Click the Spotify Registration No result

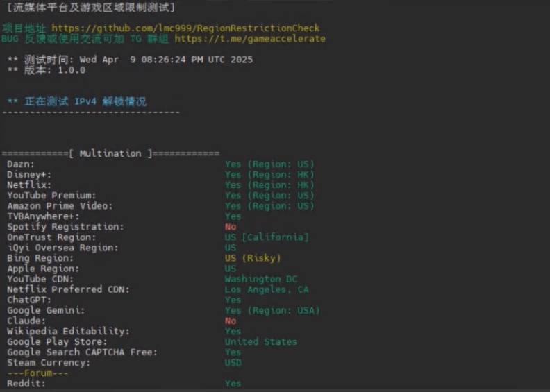(231, 227)
